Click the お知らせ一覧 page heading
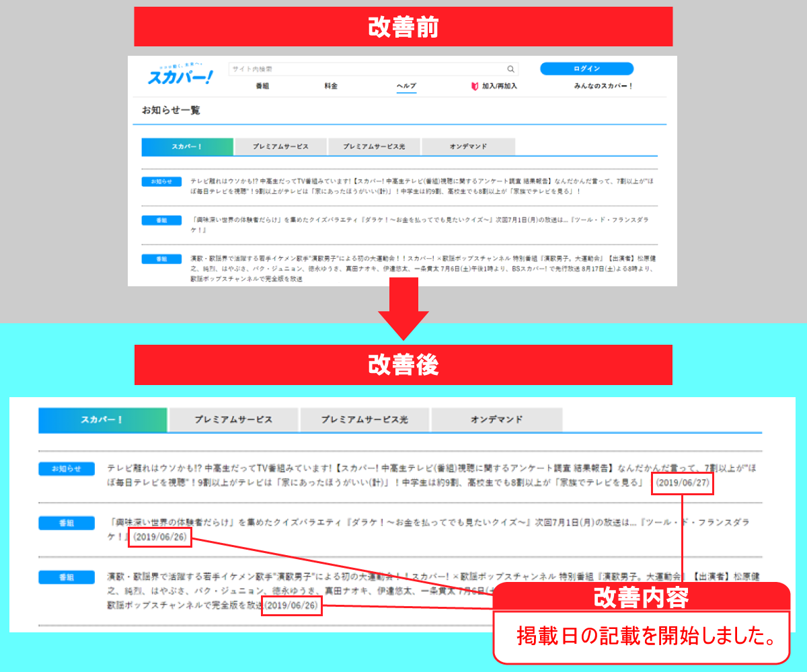 pyautogui.click(x=171, y=110)
